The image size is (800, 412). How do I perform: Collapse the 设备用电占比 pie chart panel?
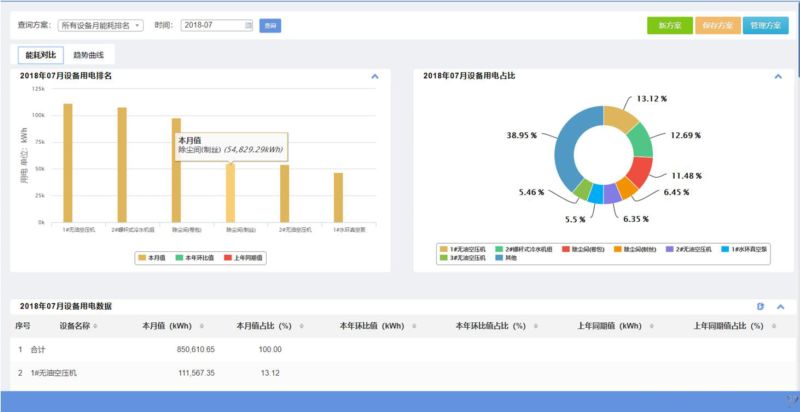pos(778,76)
